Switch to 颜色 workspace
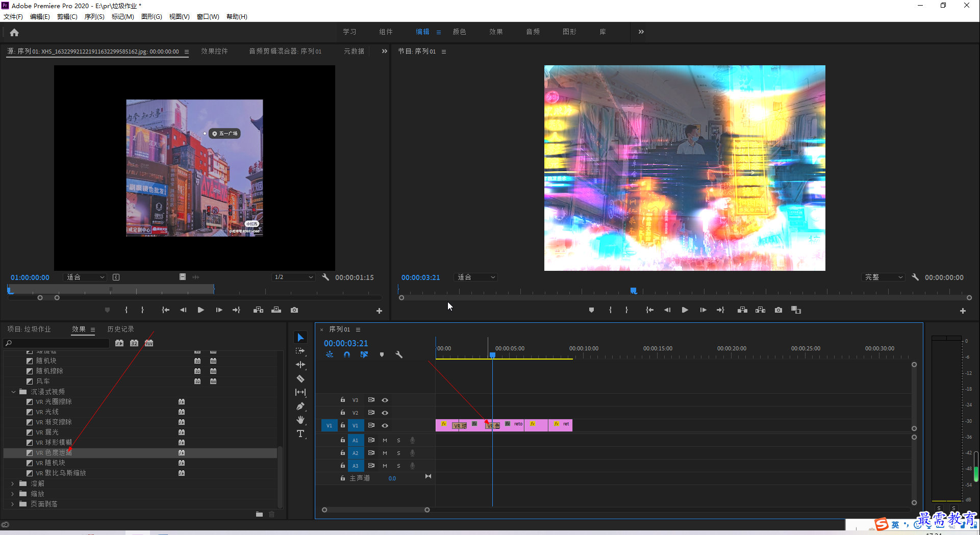980x535 pixels. [459, 32]
